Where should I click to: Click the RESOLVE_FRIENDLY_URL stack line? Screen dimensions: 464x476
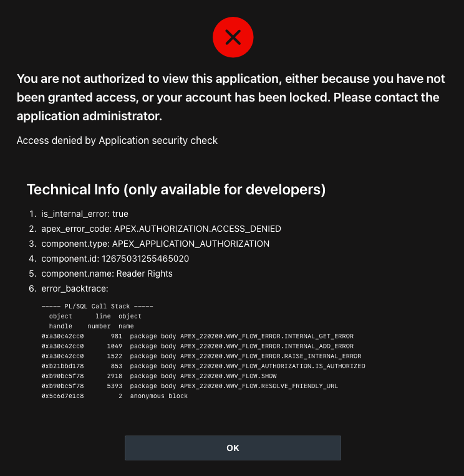click(191, 386)
